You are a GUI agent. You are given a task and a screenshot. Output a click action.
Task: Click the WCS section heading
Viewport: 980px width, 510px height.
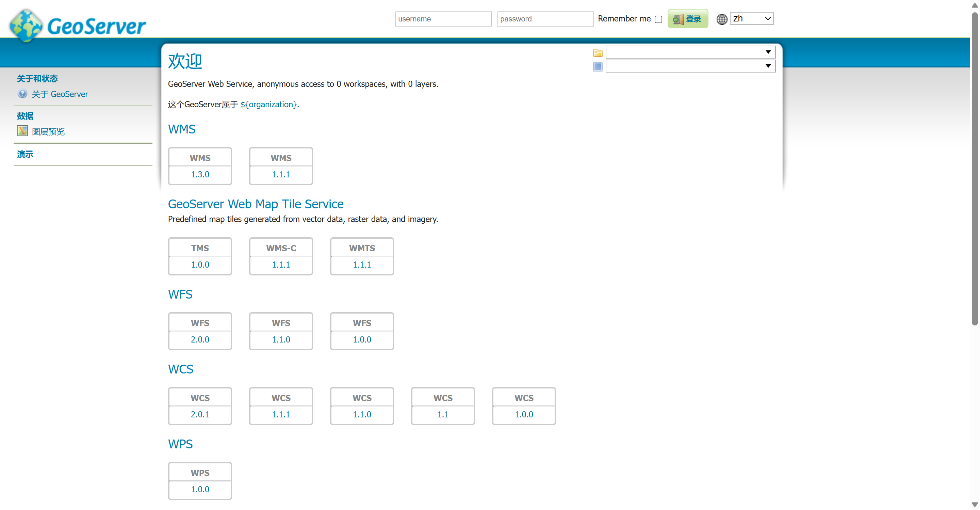click(181, 369)
